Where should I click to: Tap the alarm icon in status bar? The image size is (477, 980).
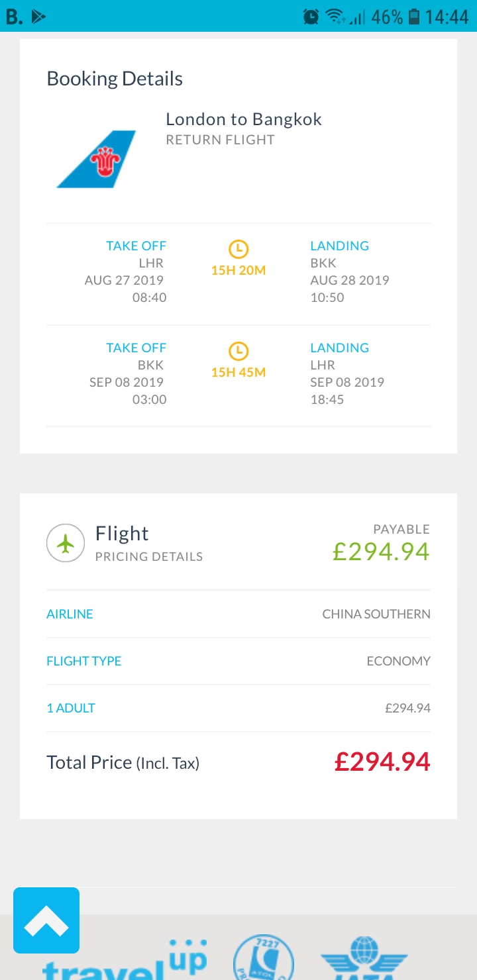(311, 17)
